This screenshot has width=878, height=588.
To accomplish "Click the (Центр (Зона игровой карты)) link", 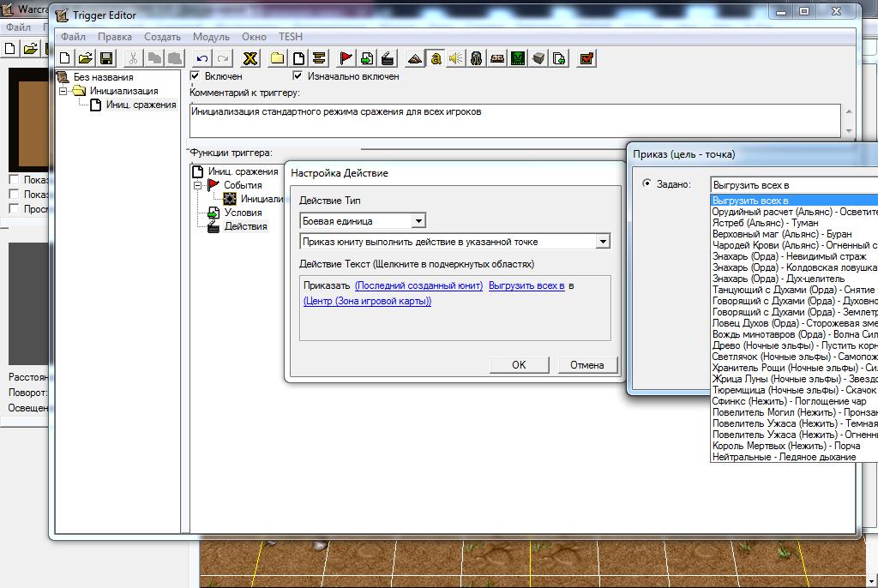I will [367, 301].
